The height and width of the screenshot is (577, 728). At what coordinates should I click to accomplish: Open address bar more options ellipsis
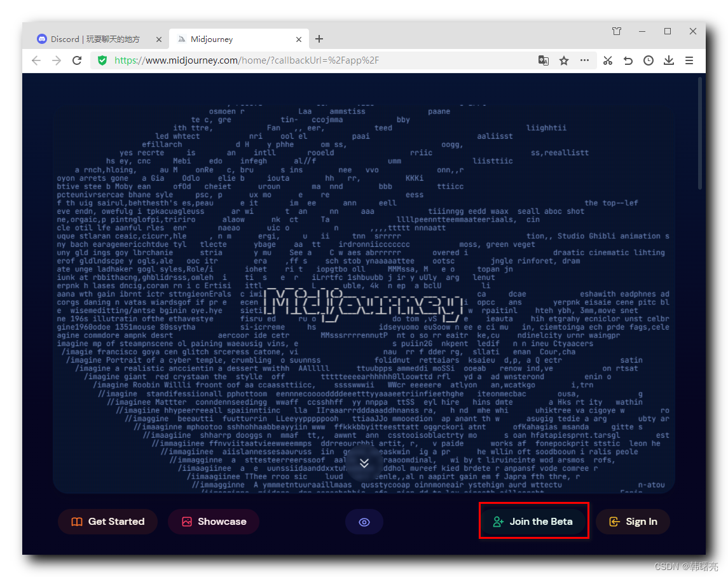pyautogui.click(x=584, y=60)
